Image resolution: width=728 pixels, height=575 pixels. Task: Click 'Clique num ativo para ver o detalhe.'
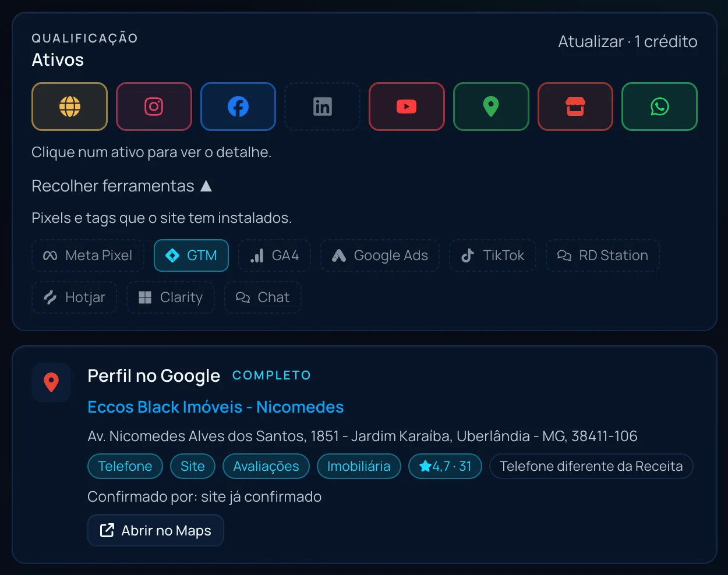[151, 152]
